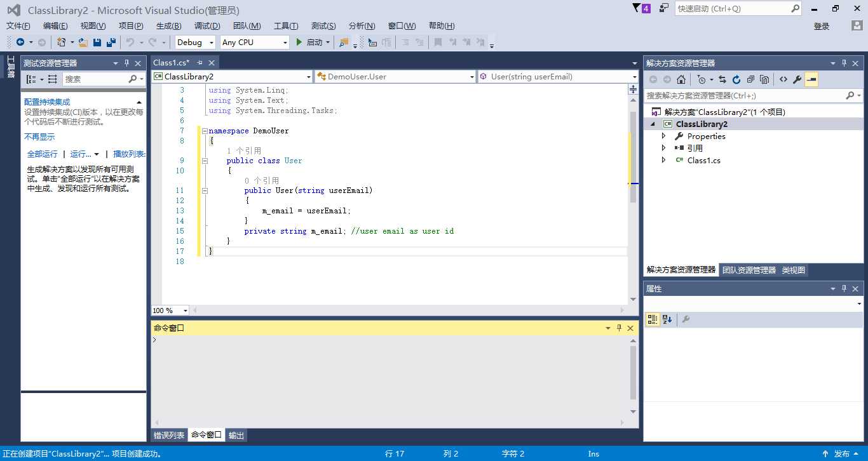Viewport: 868px width, 461px height.
Task: Expand the Class1.cs node
Action: [x=664, y=160]
